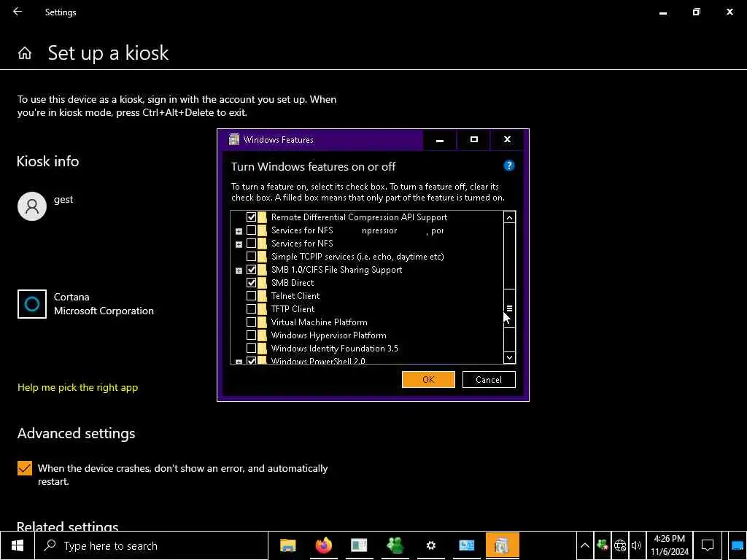
Task: Click the gest account name
Action: click(x=63, y=200)
